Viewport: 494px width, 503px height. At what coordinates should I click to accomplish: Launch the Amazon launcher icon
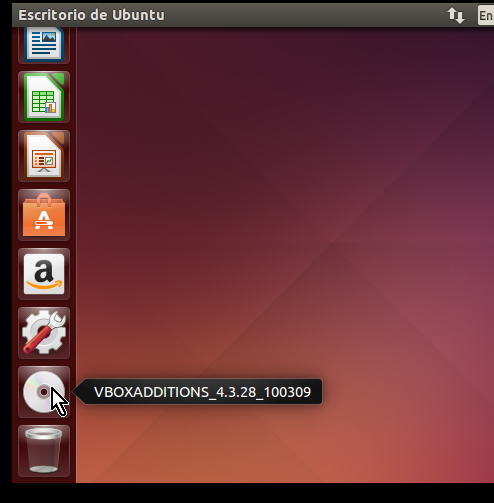(44, 274)
